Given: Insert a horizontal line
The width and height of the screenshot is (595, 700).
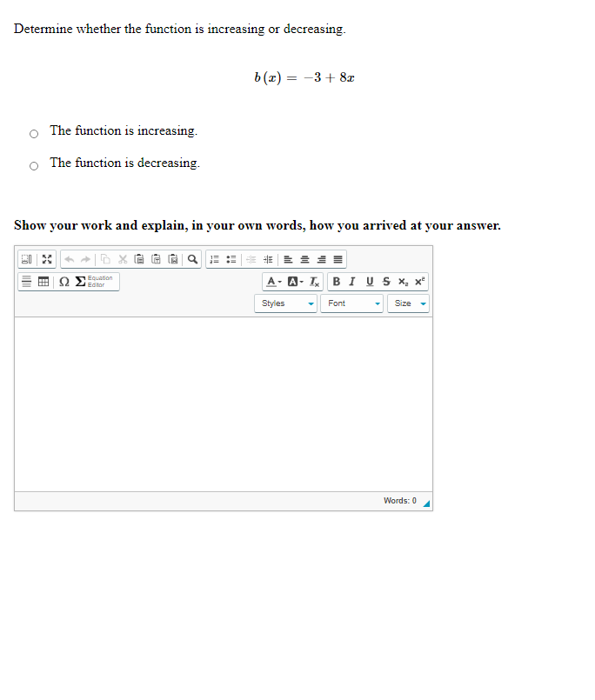Looking at the screenshot, I should pyautogui.click(x=27, y=281).
